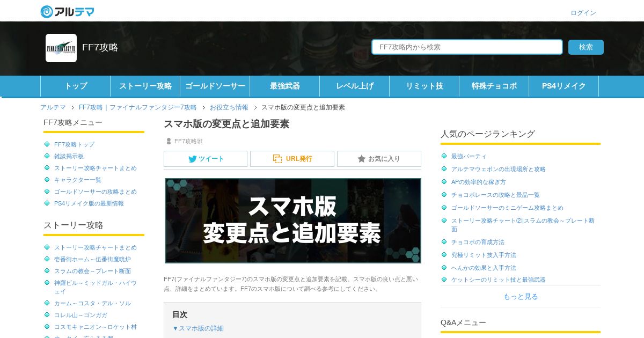Click the URL発行 button

[x=292, y=159]
